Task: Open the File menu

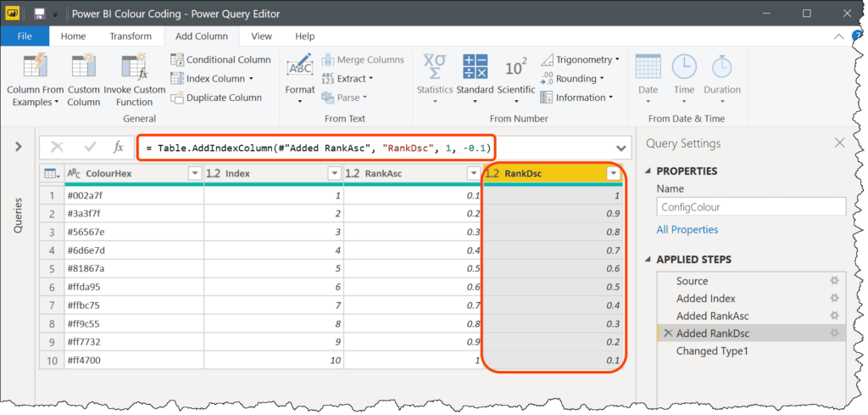Action: [x=25, y=36]
